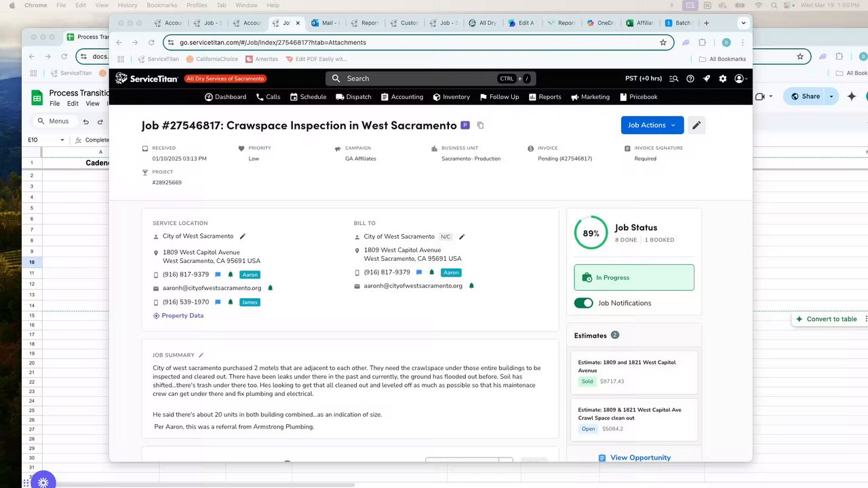The height and width of the screenshot is (488, 868).
Task: Click bell icon beside bill-to email
Action: coord(471,286)
